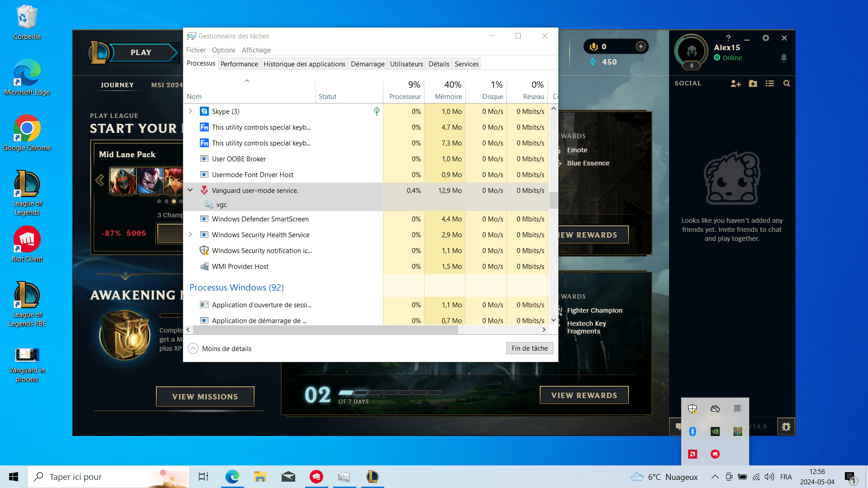Open OneDrive icon in tray overflow
This screenshot has height=488, width=868.
click(715, 409)
